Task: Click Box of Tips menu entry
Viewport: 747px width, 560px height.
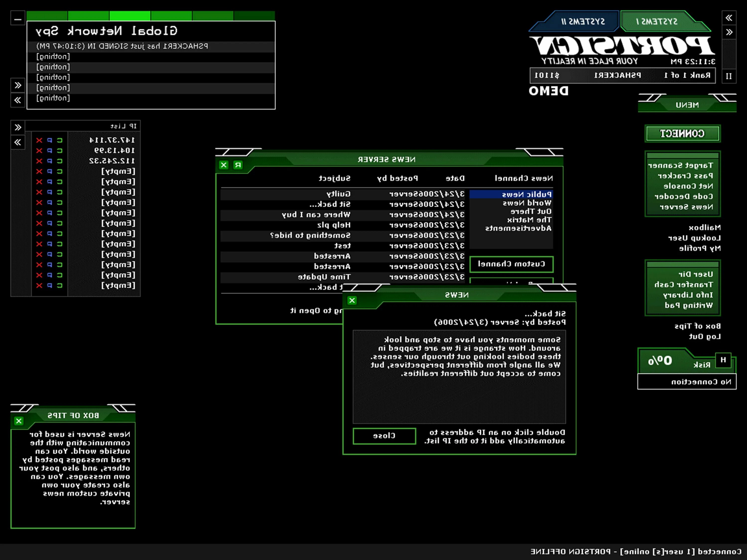Action: 697,326
